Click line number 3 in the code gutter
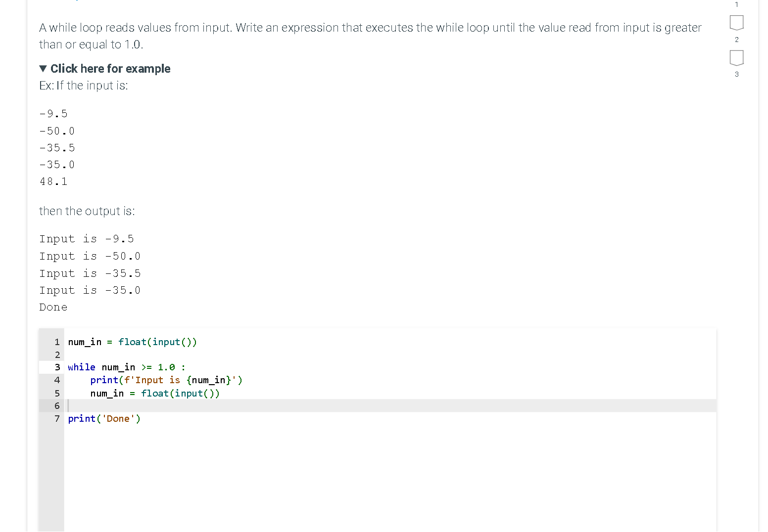This screenshot has width=768, height=532. click(x=57, y=367)
